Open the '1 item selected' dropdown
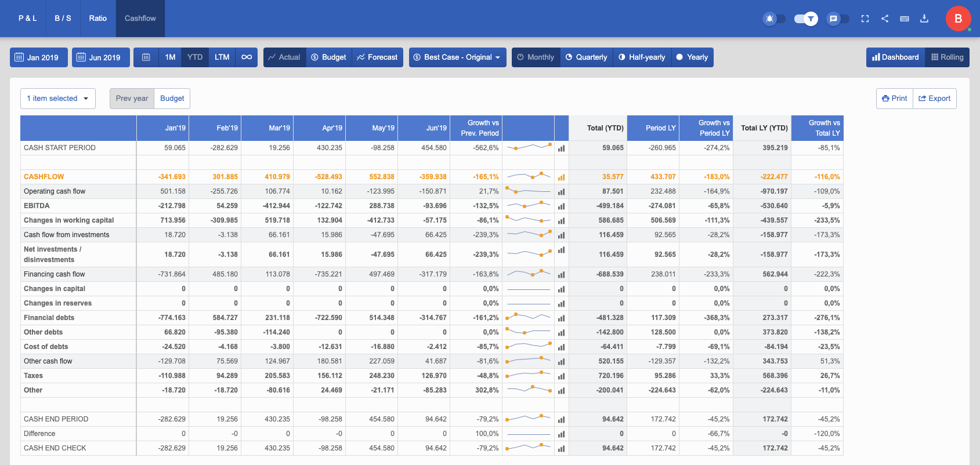The width and height of the screenshot is (980, 465). (x=57, y=99)
